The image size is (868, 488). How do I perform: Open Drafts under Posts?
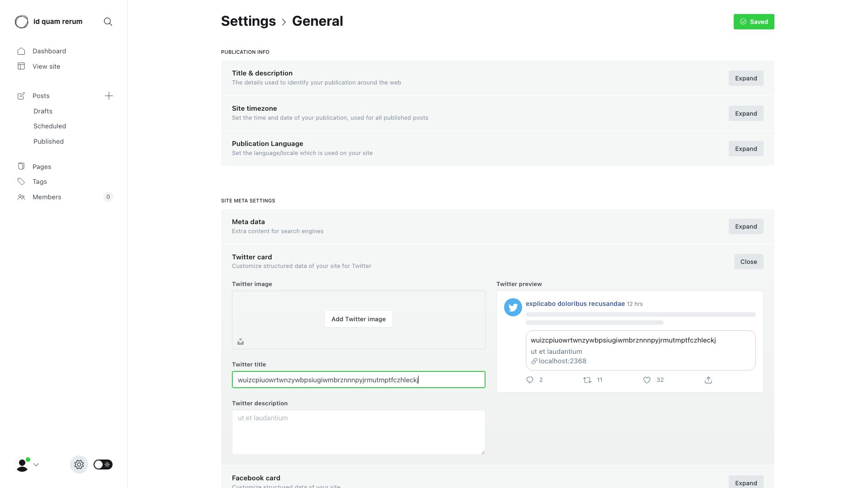(43, 111)
